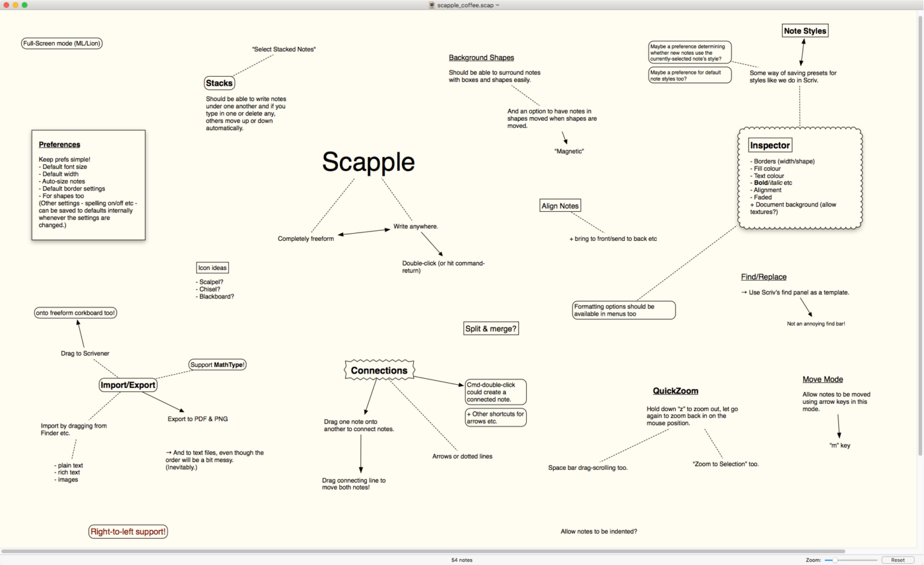Open the scapple_coffee.scap title dropdown
This screenshot has height=565, width=924.
coord(498,5)
